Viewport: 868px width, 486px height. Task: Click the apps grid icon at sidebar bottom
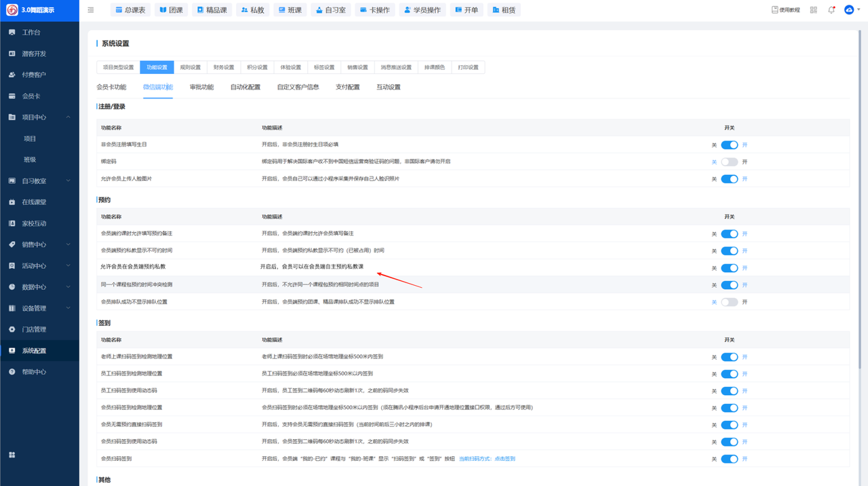click(x=12, y=455)
